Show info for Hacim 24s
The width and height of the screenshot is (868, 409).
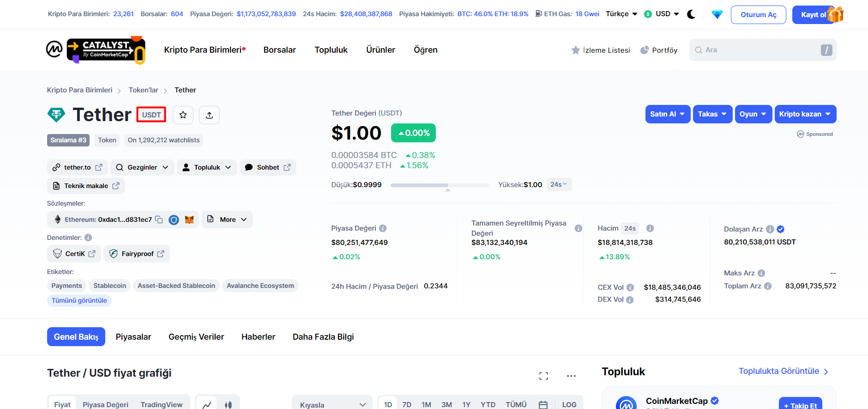click(x=650, y=228)
